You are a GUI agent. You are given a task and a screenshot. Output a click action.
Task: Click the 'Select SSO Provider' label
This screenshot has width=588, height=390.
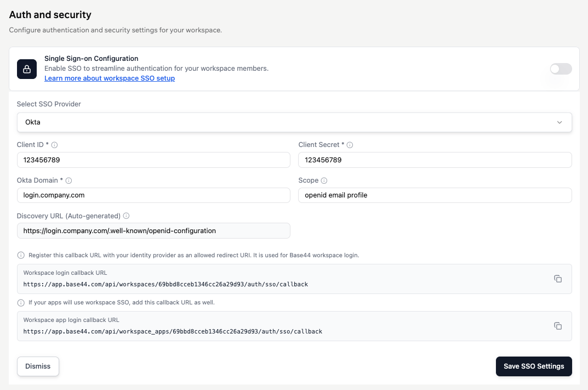click(x=49, y=104)
